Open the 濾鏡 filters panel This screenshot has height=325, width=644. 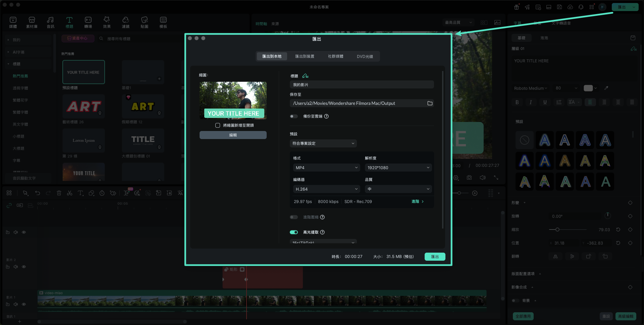point(125,22)
